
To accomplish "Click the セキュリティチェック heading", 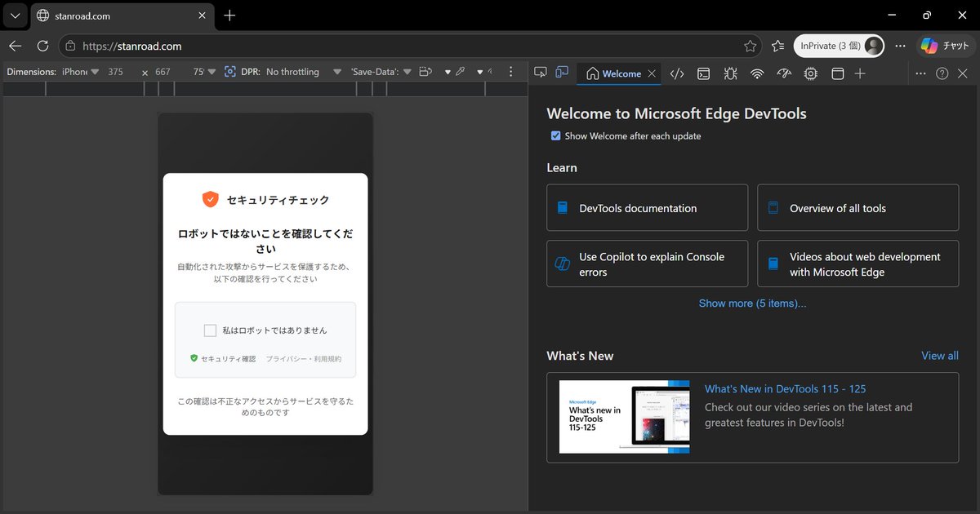I will pyautogui.click(x=278, y=199).
